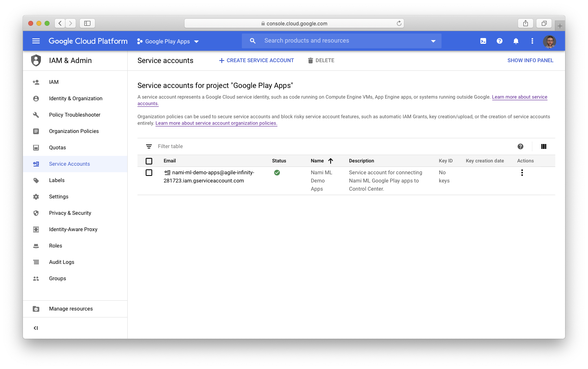
Task: Click the Roles hat icon
Action: point(36,246)
